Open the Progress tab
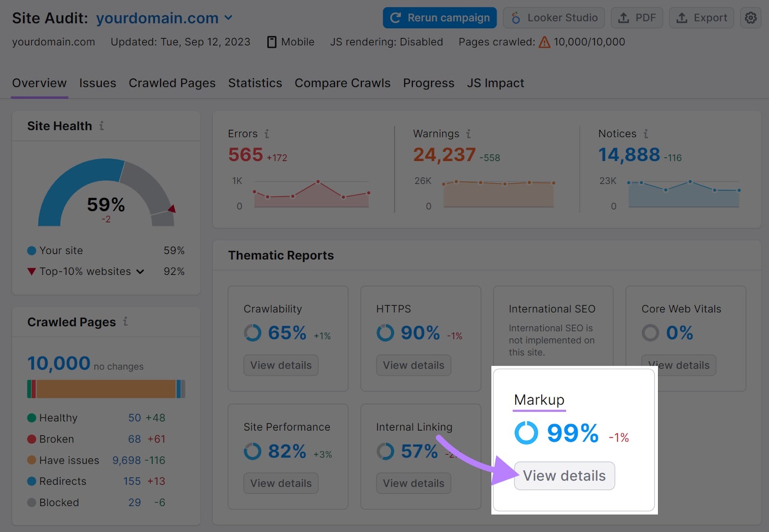 tap(429, 83)
